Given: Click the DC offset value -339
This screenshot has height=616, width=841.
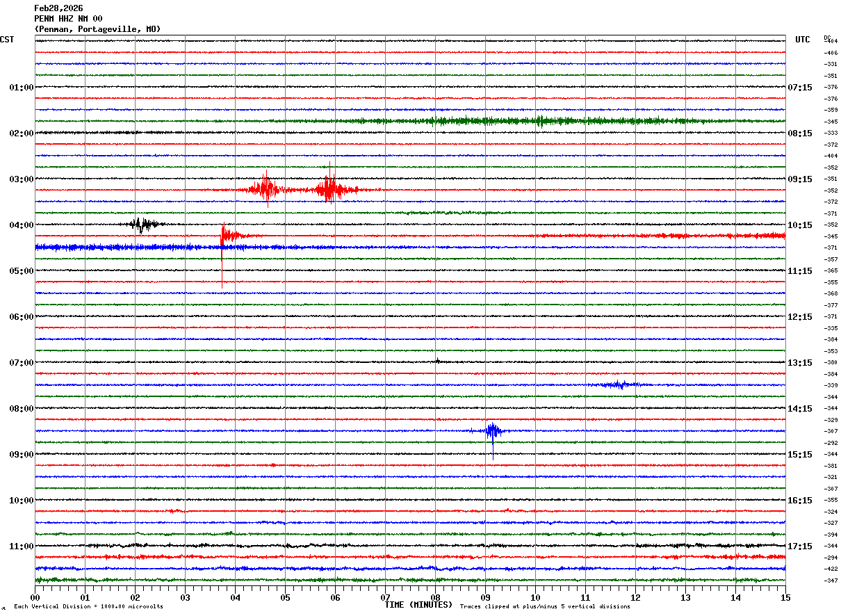Looking at the screenshot, I should click(x=831, y=386).
